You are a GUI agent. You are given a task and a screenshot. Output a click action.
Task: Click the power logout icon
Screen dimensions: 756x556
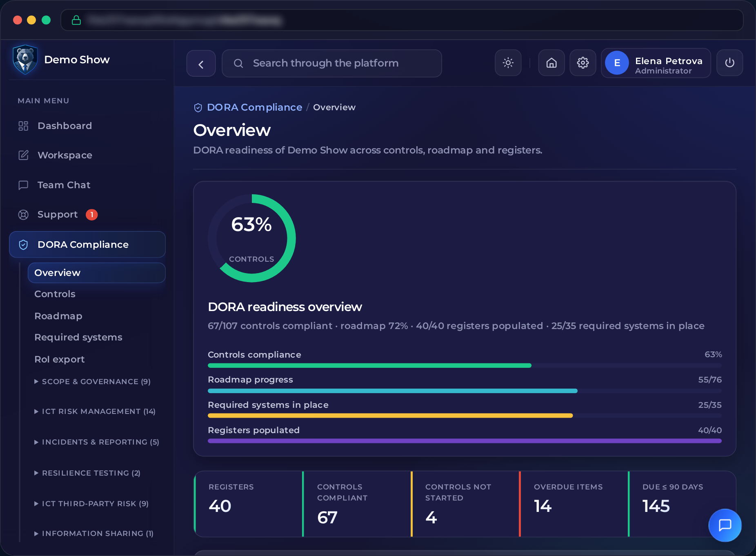pyautogui.click(x=730, y=63)
